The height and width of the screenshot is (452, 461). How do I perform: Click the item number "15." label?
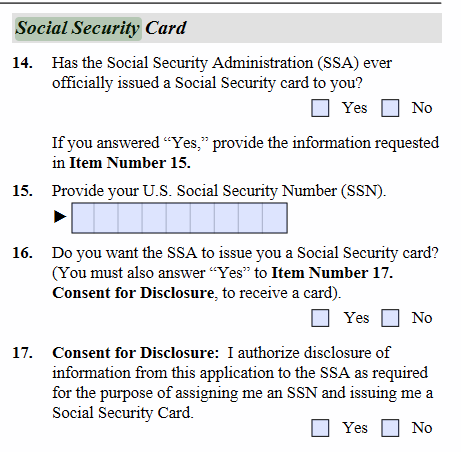tap(23, 191)
